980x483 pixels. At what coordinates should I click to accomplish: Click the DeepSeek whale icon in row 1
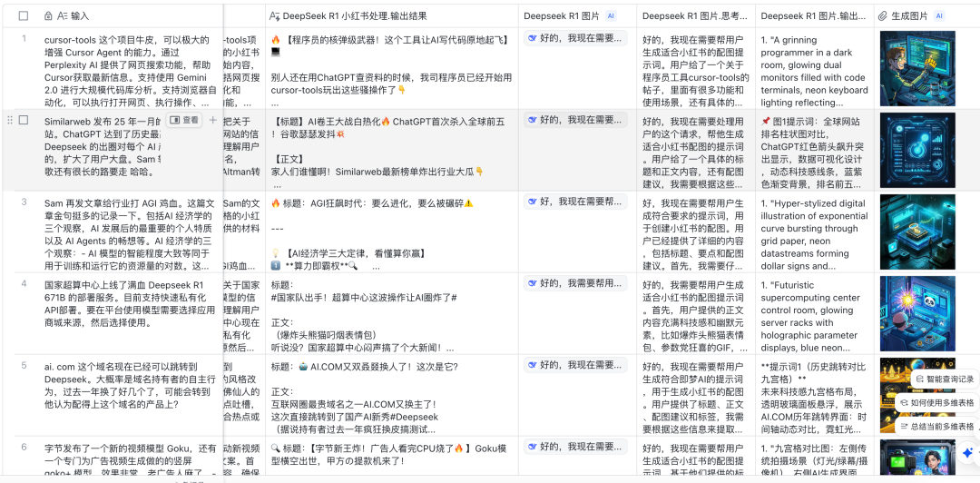pyautogui.click(x=533, y=38)
